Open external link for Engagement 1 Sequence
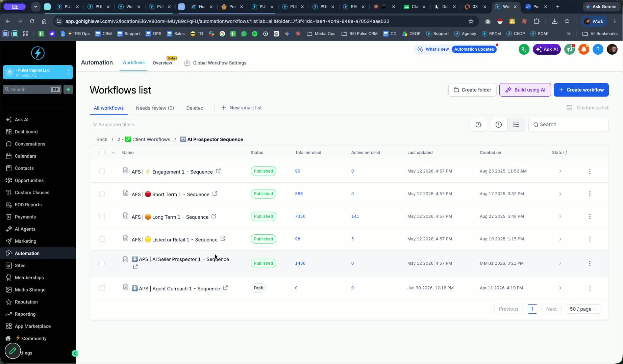Screen dimensions: 623x364 tap(218, 171)
